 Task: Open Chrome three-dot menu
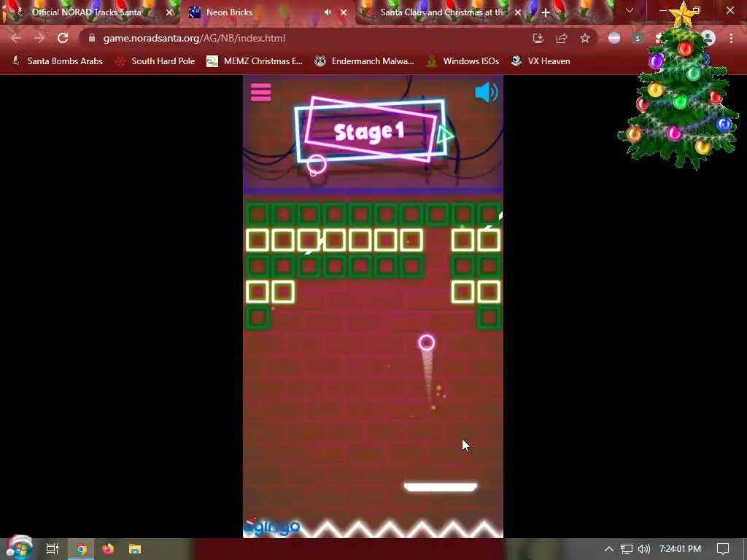731,38
